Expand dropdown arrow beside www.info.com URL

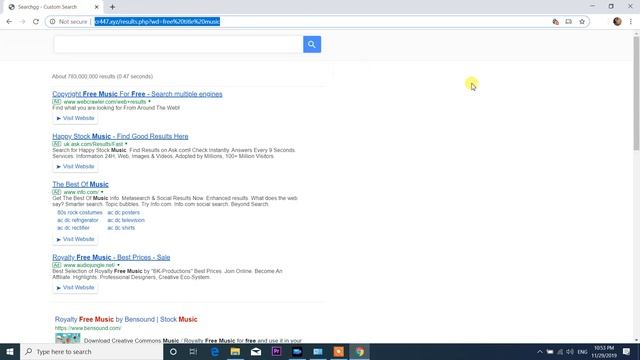[x=102, y=192]
